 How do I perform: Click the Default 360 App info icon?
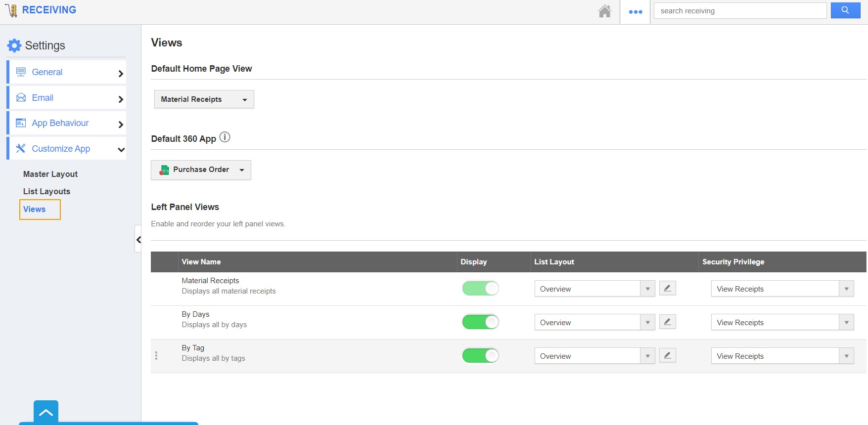point(225,137)
